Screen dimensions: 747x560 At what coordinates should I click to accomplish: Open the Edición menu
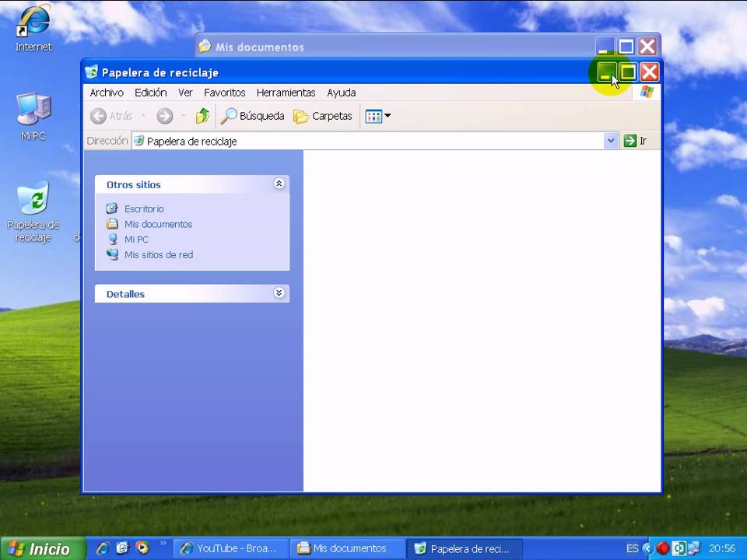point(150,93)
